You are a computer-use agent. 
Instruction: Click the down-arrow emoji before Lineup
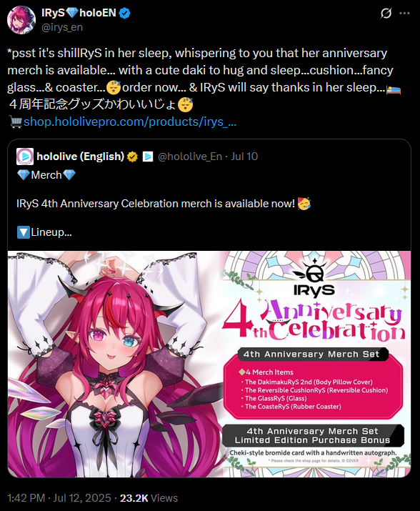pos(23,232)
